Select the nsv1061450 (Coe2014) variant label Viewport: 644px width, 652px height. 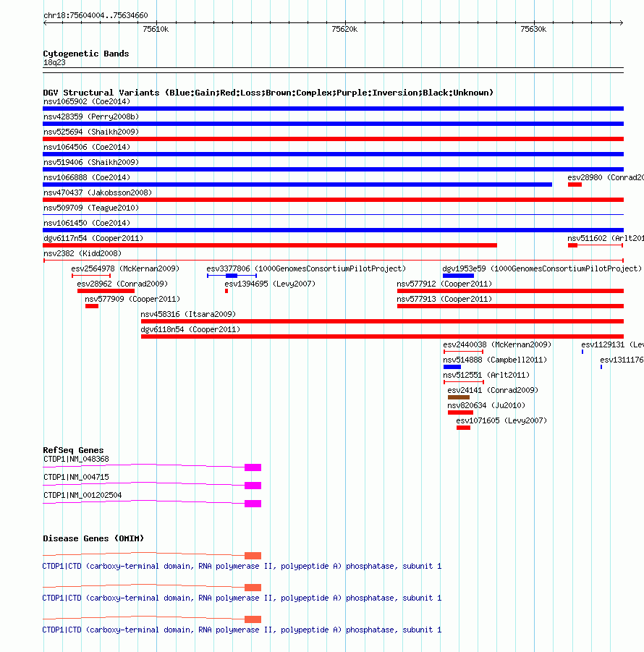pyautogui.click(x=87, y=224)
